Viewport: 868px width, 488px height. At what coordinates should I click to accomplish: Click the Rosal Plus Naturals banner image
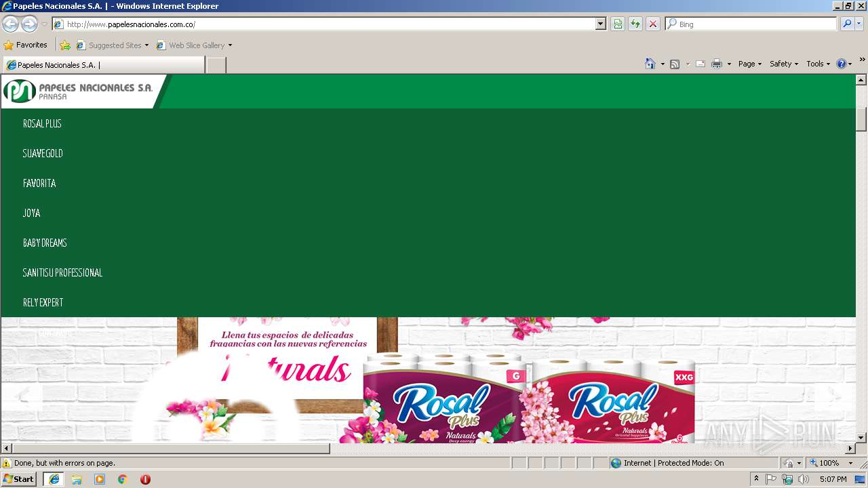pos(428,380)
